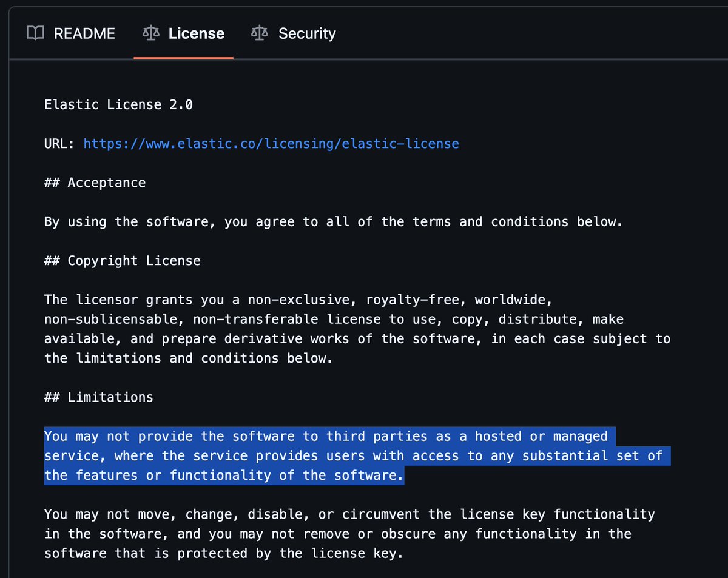
Task: Click line 'software that is protected by the license key.'
Action: 224,554
